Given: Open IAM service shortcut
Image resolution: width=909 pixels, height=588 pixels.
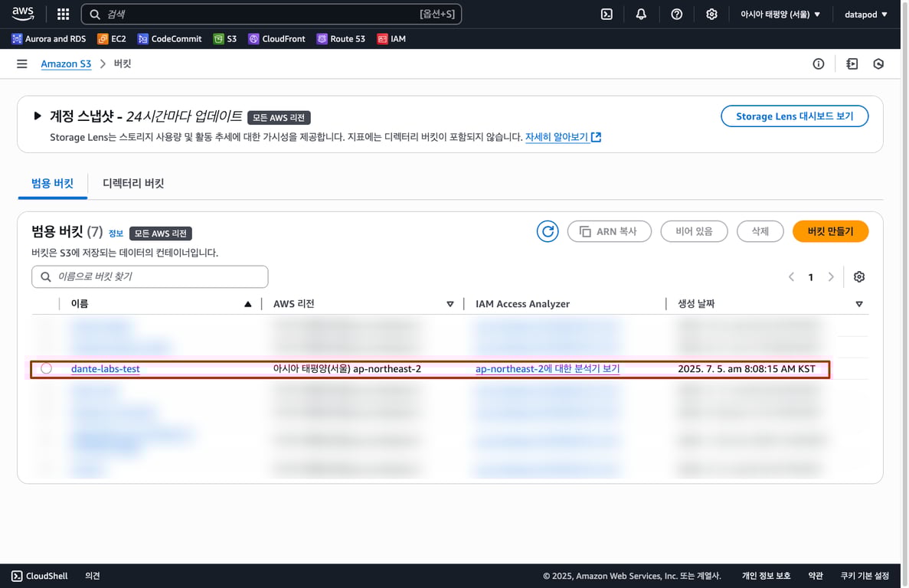Looking at the screenshot, I should click(391, 39).
